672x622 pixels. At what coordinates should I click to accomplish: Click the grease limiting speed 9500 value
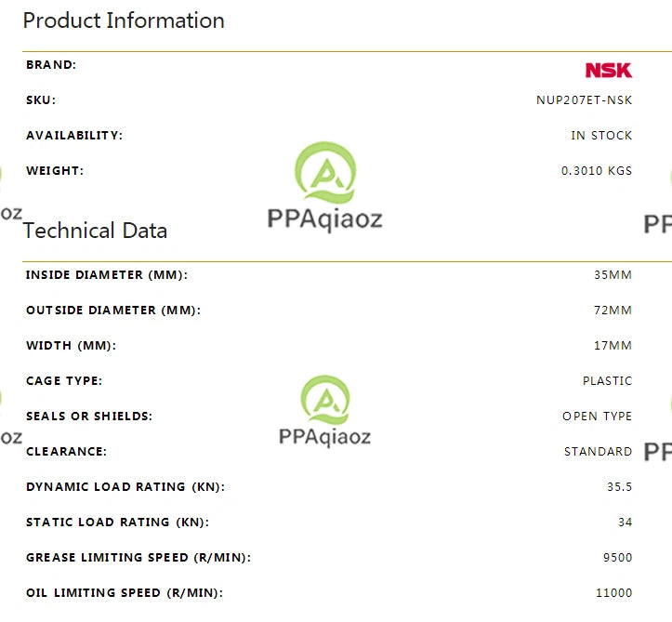pos(617,557)
